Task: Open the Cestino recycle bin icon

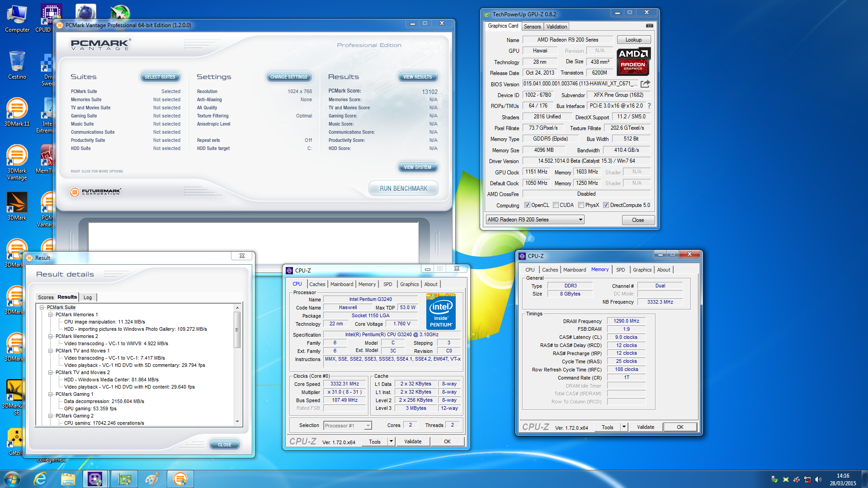Action: point(17,66)
